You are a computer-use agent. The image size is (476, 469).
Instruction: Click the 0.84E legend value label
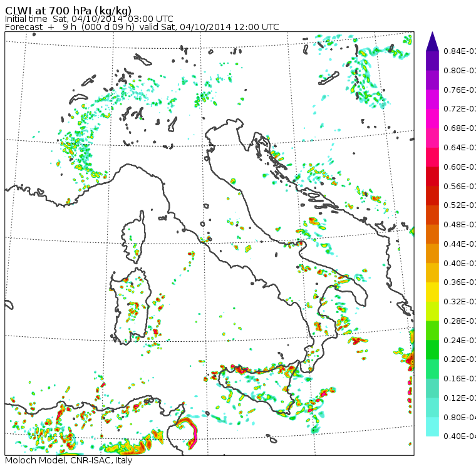460,51
